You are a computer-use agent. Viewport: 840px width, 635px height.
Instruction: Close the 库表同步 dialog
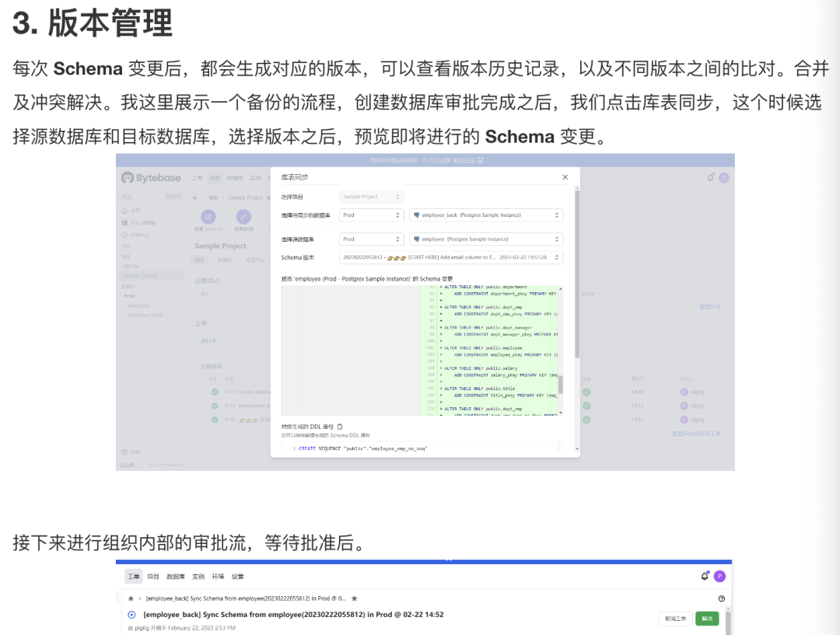[565, 177]
